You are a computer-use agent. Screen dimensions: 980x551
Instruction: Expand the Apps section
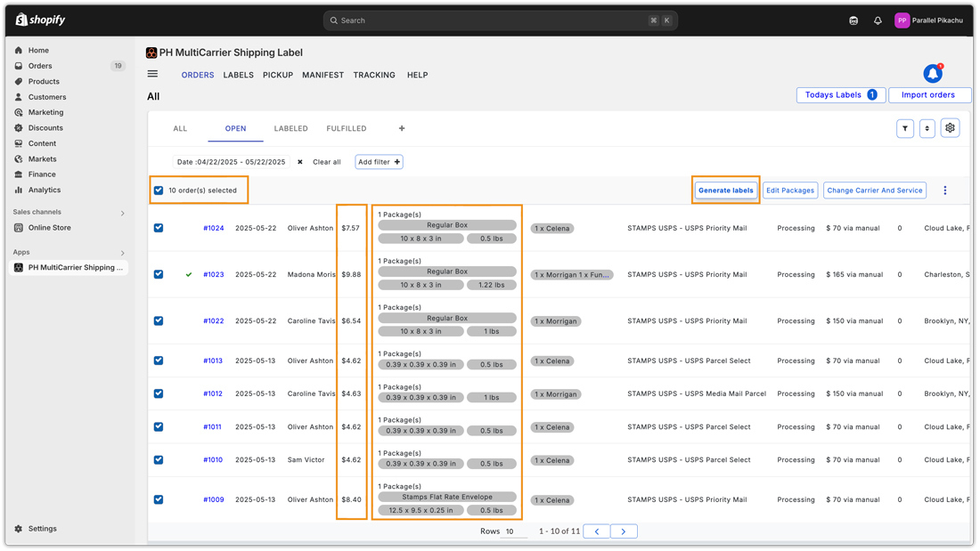(x=123, y=253)
